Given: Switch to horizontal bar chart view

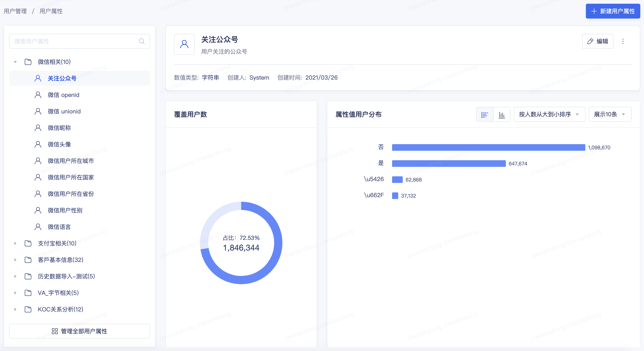Looking at the screenshot, I should pyautogui.click(x=484, y=114).
